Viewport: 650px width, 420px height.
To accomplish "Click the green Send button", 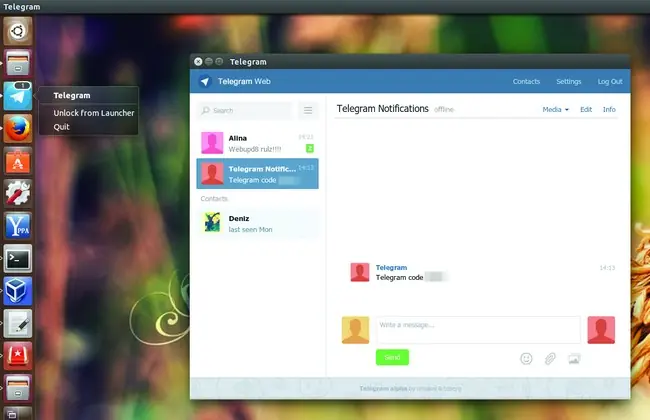I will 392,357.
